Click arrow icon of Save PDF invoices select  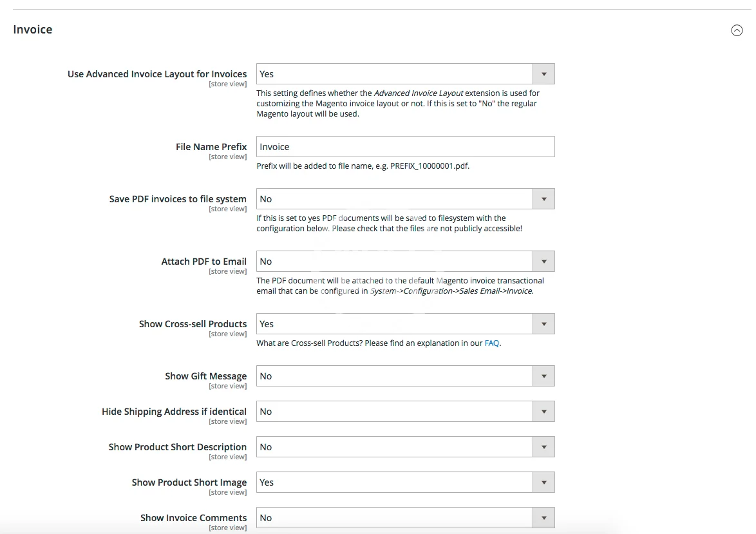(x=543, y=199)
